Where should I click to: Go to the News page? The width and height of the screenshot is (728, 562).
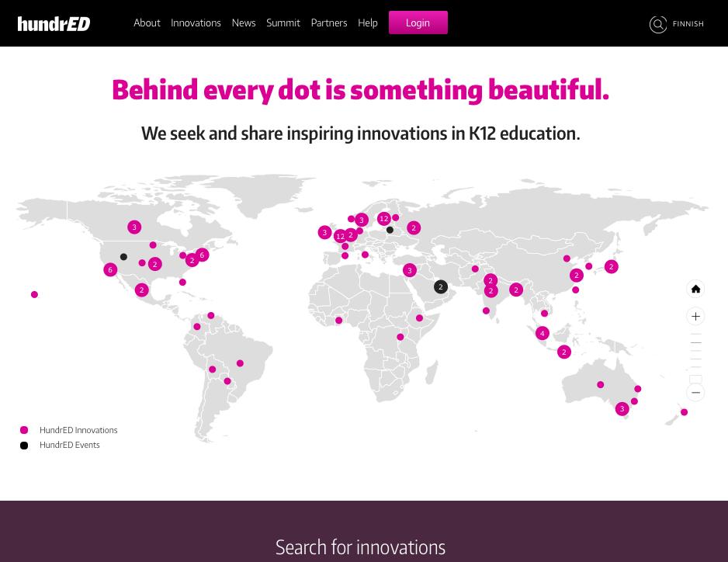tap(244, 23)
